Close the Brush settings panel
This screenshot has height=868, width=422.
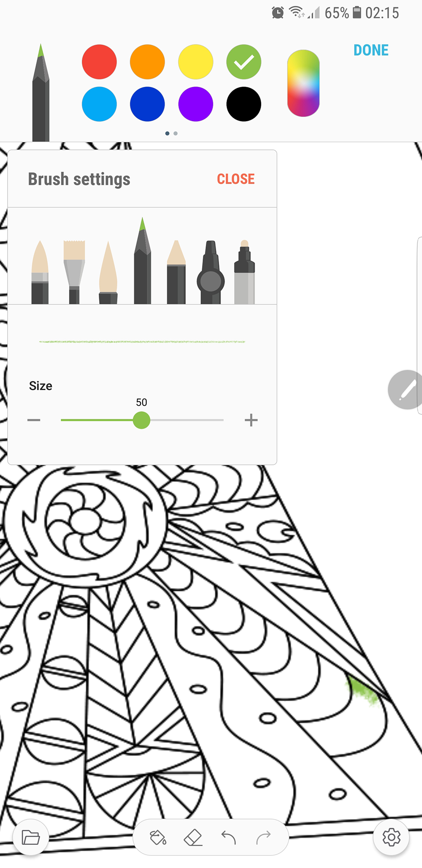(x=236, y=179)
